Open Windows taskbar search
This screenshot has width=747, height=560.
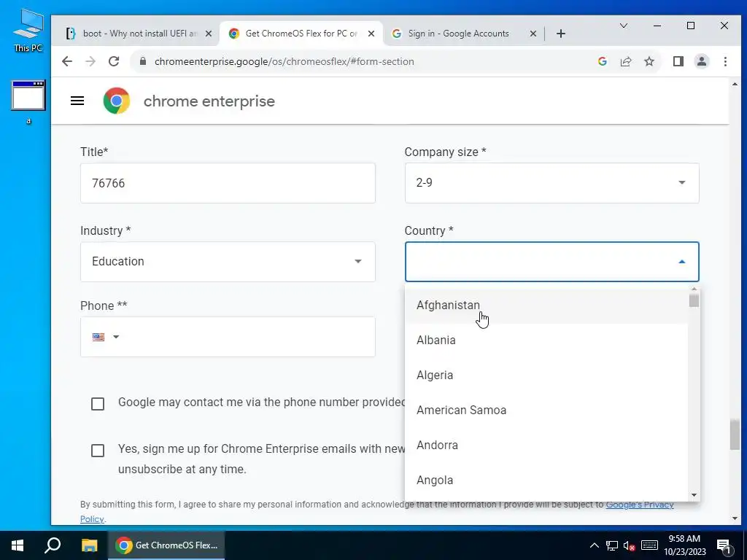(53, 545)
